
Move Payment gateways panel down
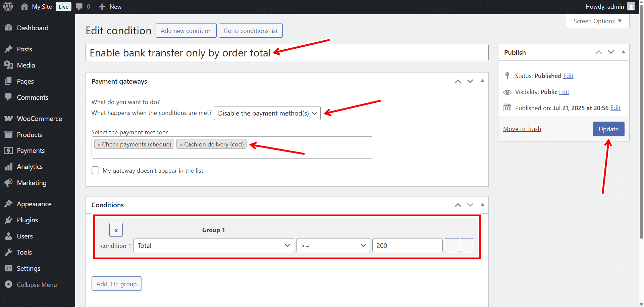(470, 81)
